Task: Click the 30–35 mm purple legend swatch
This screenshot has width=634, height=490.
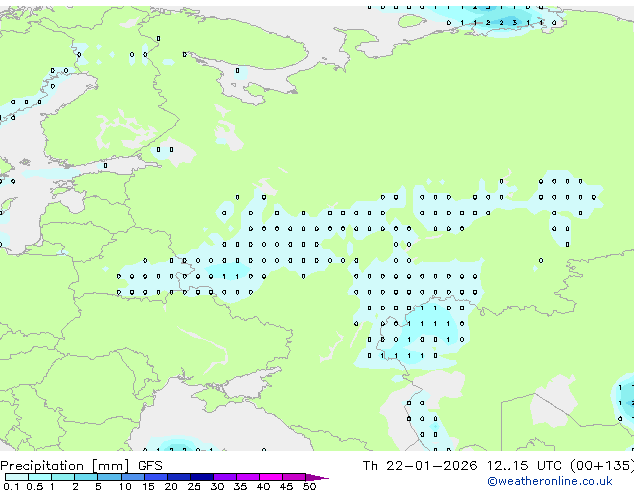Action: pyautogui.click(x=225, y=477)
